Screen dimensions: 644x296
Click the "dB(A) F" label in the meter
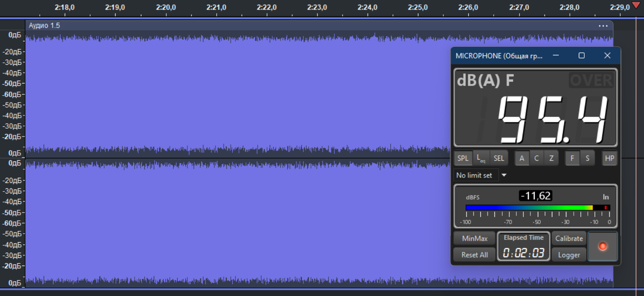[485, 80]
